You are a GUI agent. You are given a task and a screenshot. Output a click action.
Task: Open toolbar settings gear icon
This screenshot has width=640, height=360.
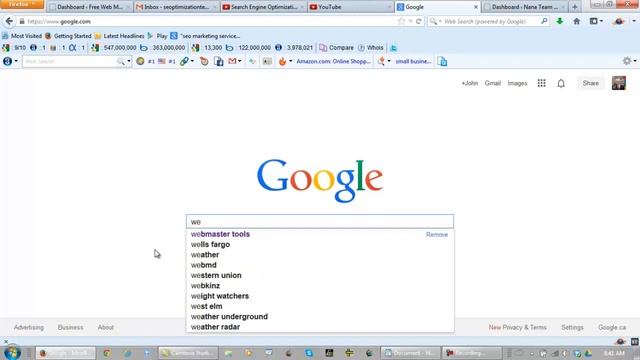(627, 61)
